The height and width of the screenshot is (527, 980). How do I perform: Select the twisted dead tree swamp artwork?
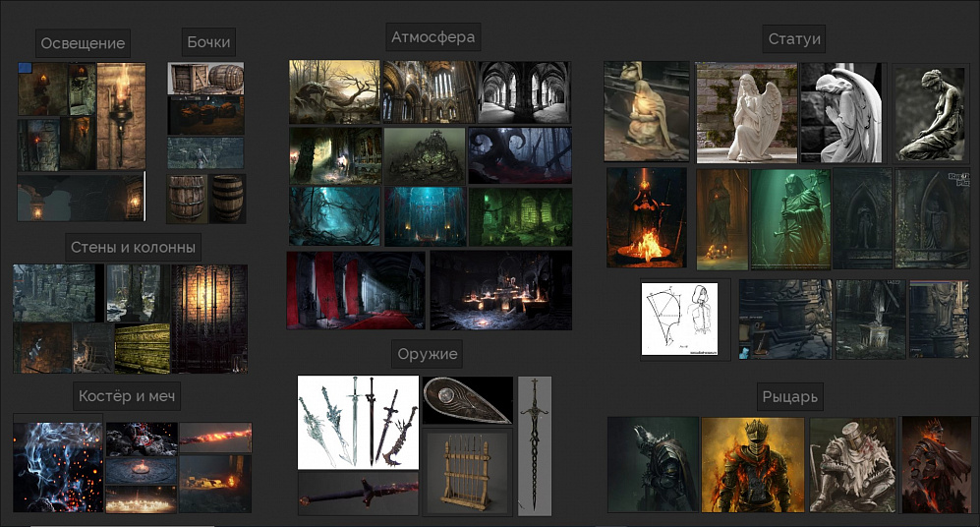334,91
